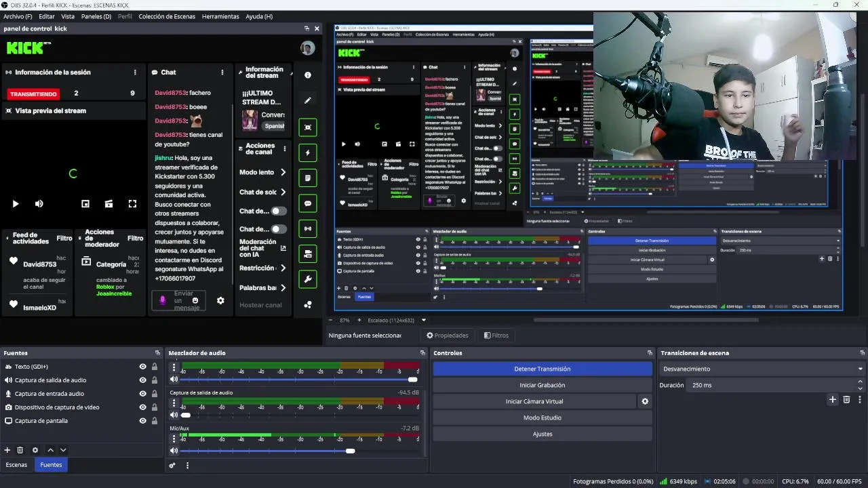The image size is (868, 488).
Task: Hide Captura de entrada audio source
Action: tap(142, 394)
